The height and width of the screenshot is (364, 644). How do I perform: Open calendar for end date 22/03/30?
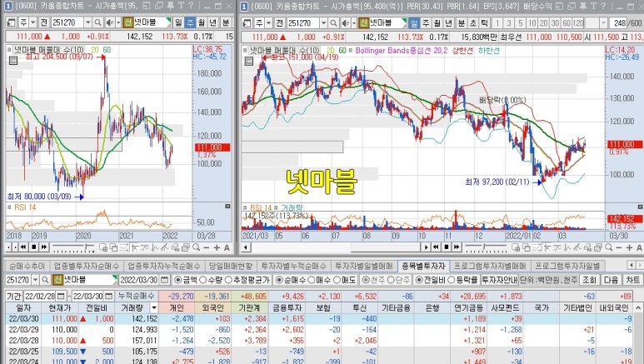[109, 296]
